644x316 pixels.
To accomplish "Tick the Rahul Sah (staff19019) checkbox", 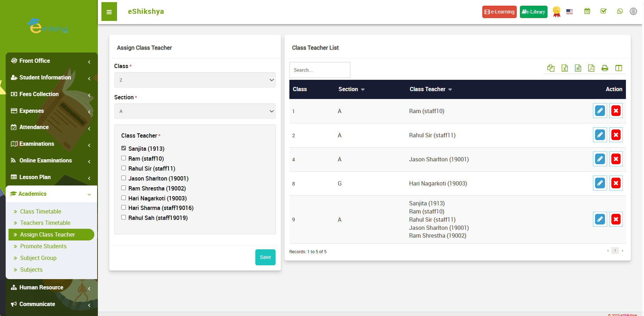I will [x=124, y=217].
